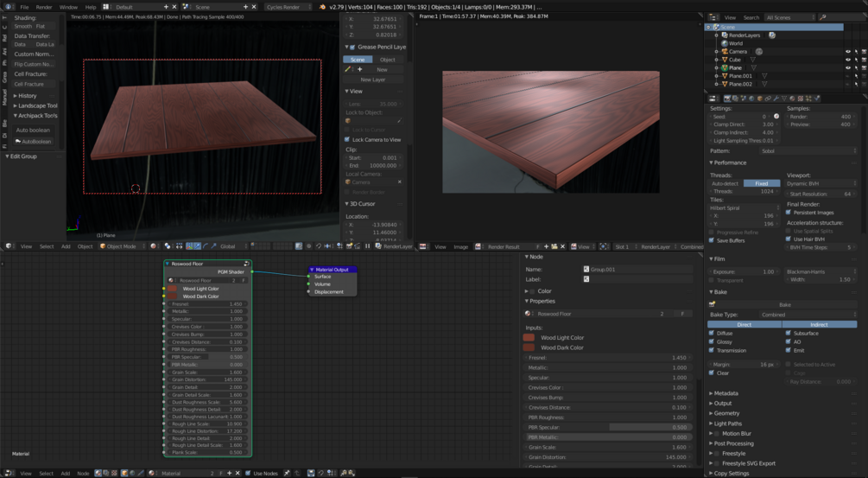This screenshot has width=868, height=478.
Task: Click the Material Output node header
Action: [x=333, y=270]
